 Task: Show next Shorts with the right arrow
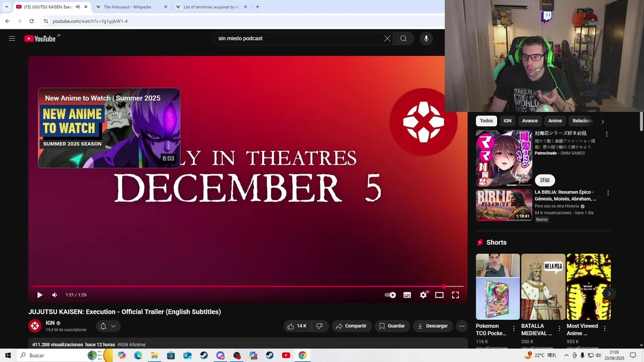609,294
